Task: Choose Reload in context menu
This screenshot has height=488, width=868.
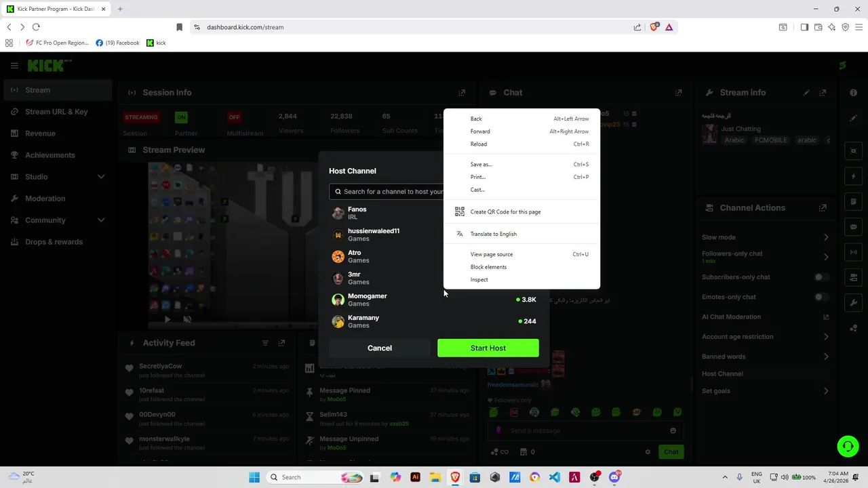Action: coord(521,144)
